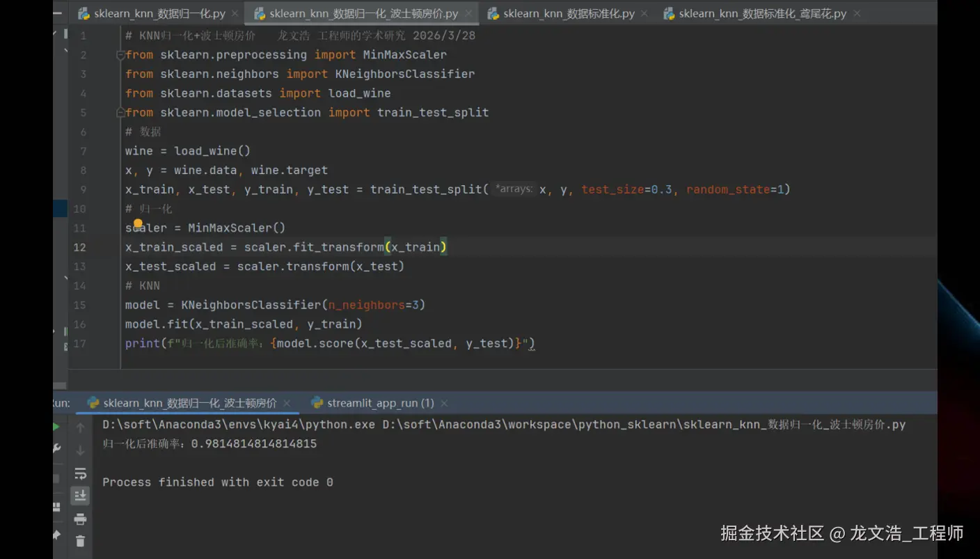Click 'fit_transform' on line 12
The width and height of the screenshot is (980, 559).
[338, 247]
